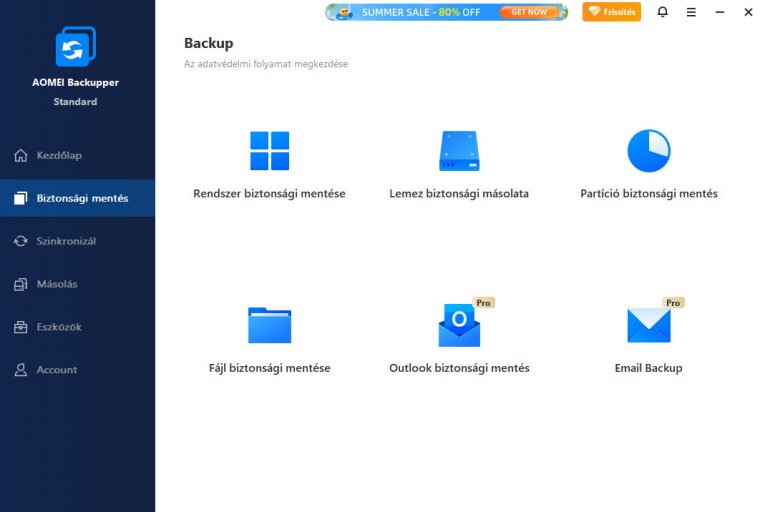The height and width of the screenshot is (512, 760).
Task: Open the Account section
Action: (78, 370)
